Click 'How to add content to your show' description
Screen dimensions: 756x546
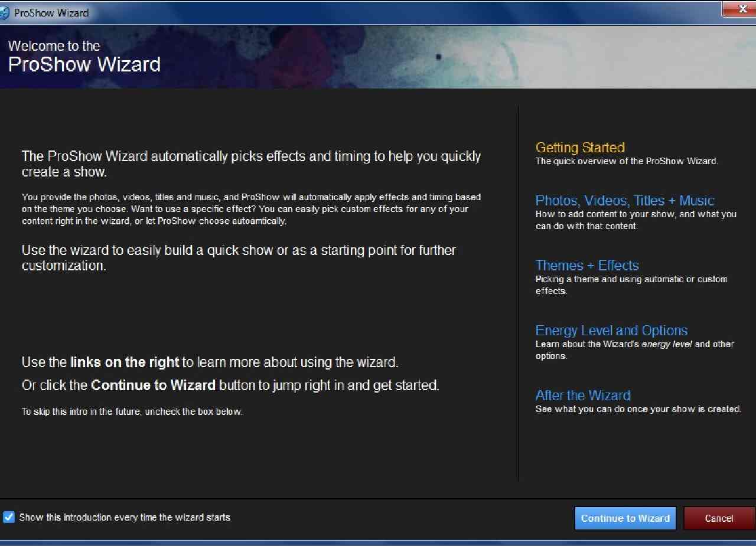pos(636,220)
